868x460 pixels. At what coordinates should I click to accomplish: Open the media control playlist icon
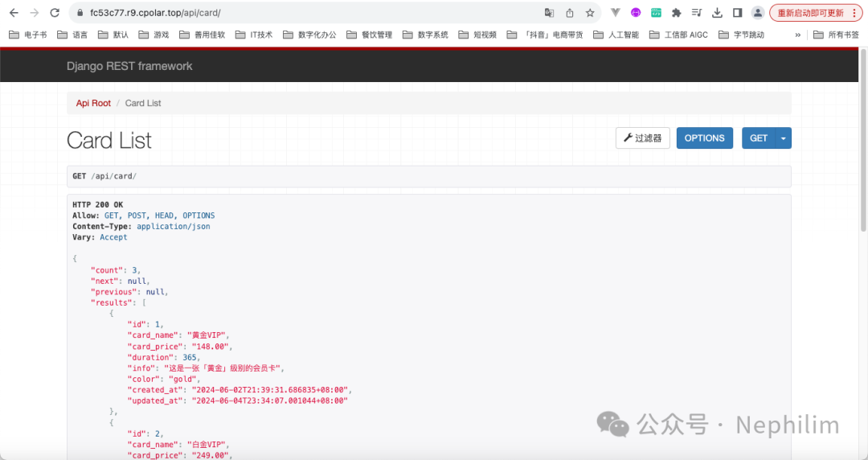click(x=696, y=13)
